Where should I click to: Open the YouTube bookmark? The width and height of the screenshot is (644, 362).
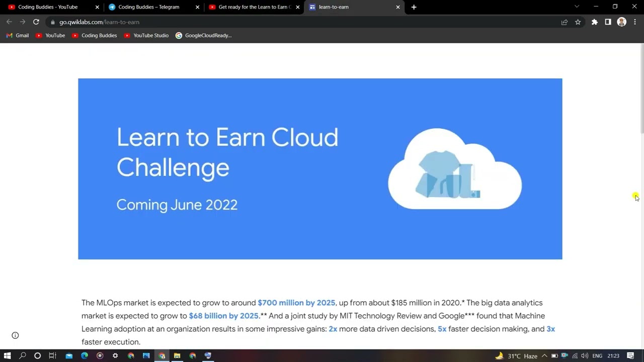(x=50, y=35)
